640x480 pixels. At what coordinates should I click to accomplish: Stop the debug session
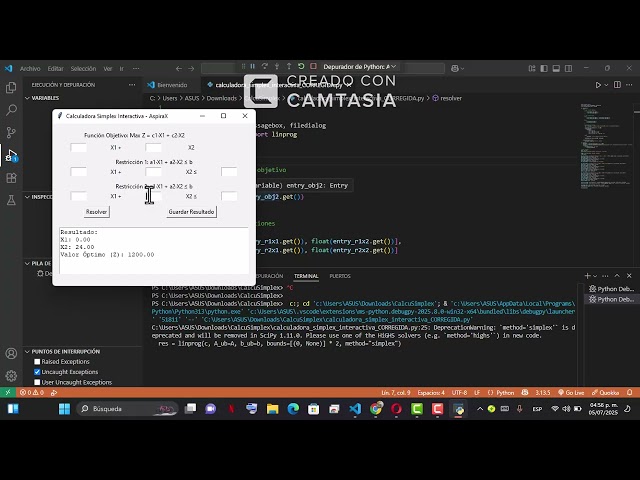[x=313, y=67]
